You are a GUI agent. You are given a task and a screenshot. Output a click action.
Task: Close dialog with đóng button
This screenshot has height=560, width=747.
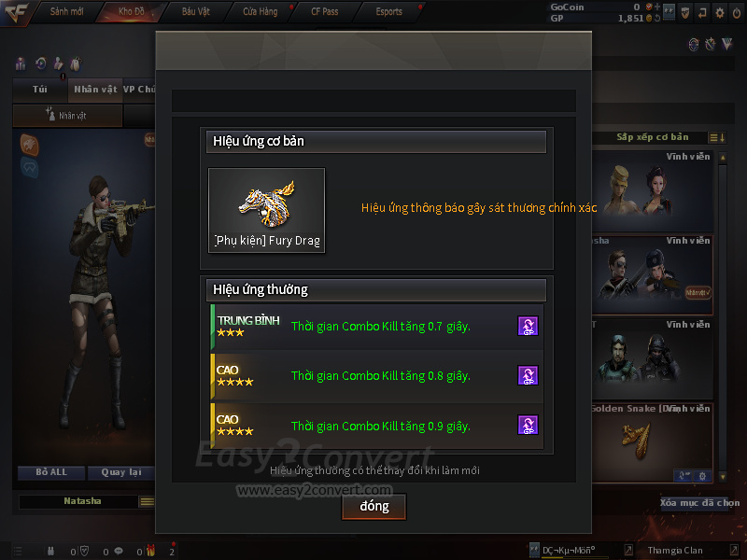(374, 506)
